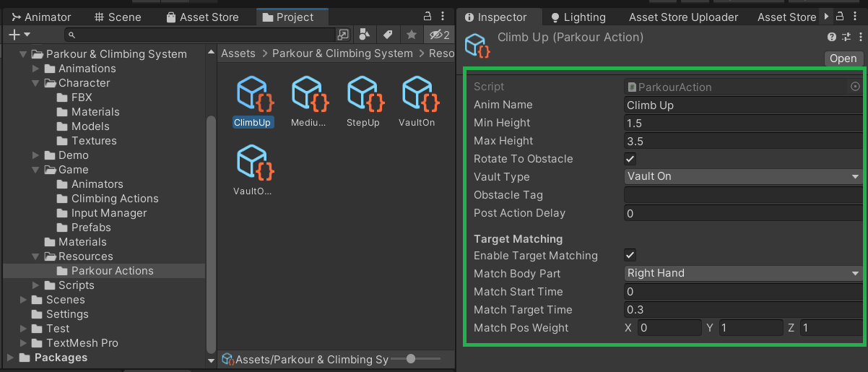The height and width of the screenshot is (372, 868).
Task: Click the Favorites star icon in Project toolbar
Action: point(411,35)
